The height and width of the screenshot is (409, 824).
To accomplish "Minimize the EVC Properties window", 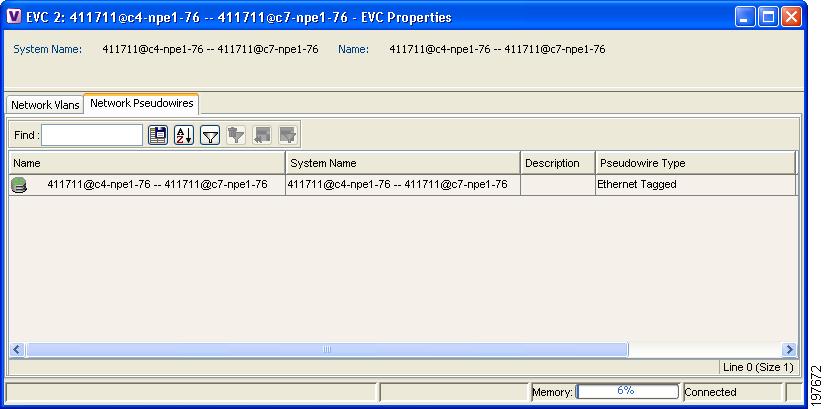I will (x=745, y=17).
